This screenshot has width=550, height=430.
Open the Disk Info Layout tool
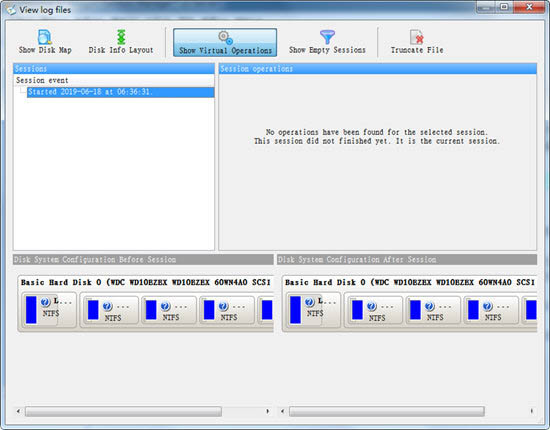click(x=121, y=42)
